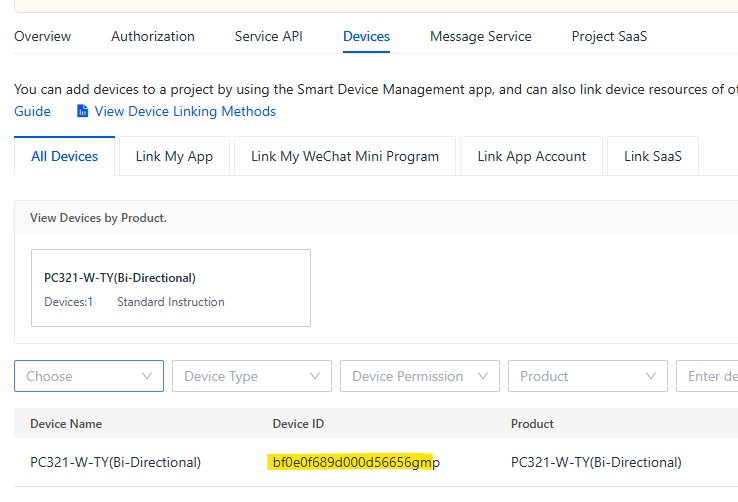738x502 pixels.
Task: Open the Link SaaS sub-tab
Action: [x=653, y=156]
